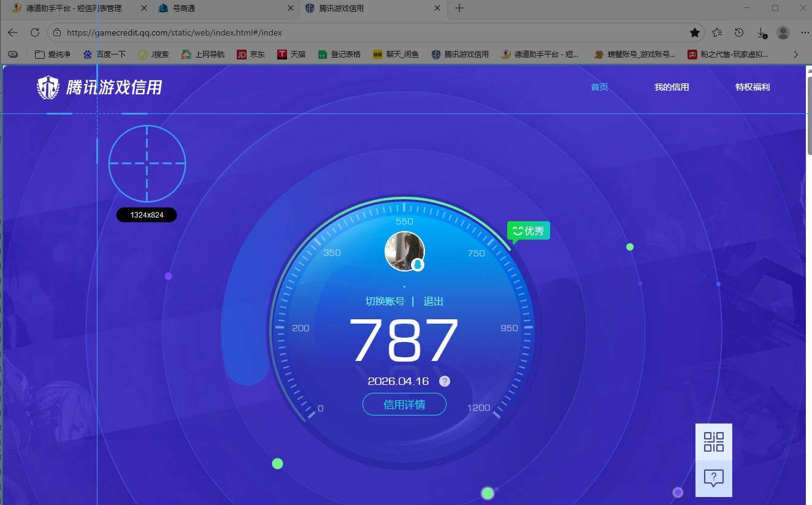Open the QR code panel icon
The height and width of the screenshot is (505, 812).
point(713,442)
